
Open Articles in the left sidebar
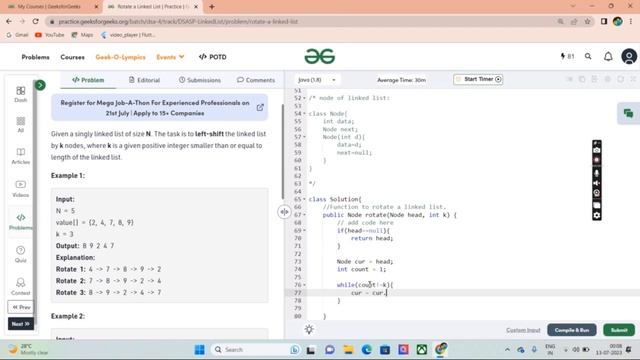coord(21,156)
